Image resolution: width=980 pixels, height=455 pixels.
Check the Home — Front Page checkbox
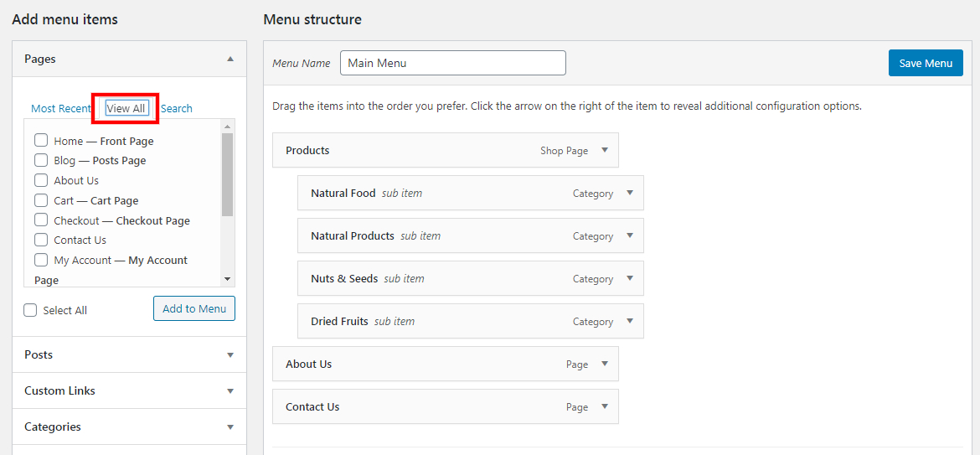[41, 141]
